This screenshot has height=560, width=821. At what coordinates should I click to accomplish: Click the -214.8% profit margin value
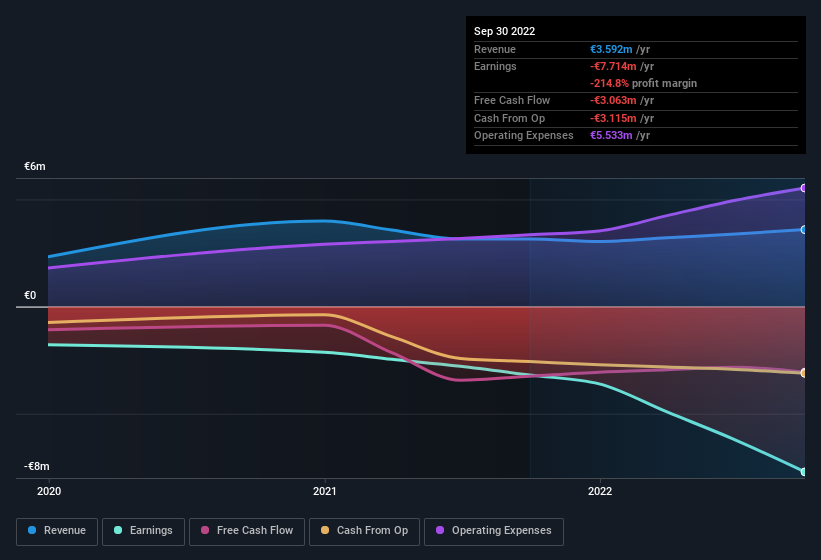click(x=609, y=83)
